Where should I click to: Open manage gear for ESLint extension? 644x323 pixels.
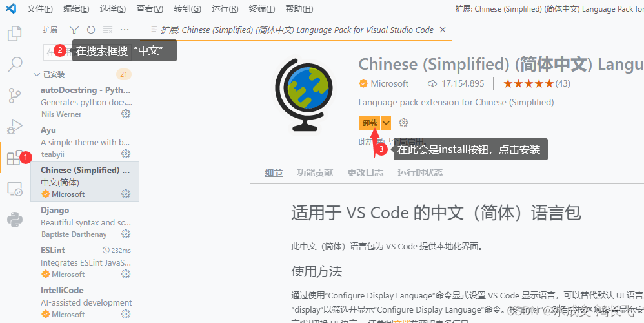126,274
